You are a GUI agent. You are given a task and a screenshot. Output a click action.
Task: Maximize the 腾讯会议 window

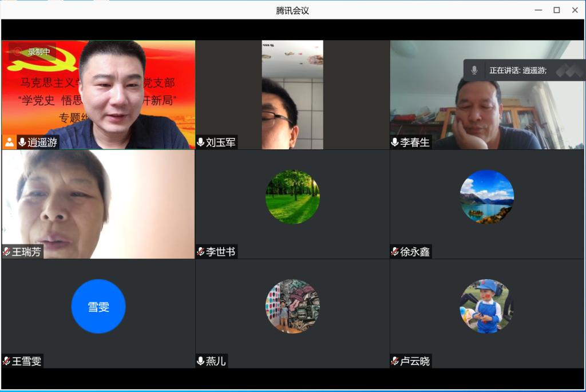(556, 10)
